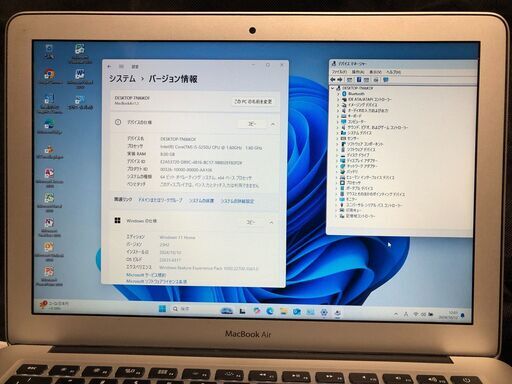Expand the IDE ATA/ATAPI コントローラー node arrow

pos(338,99)
